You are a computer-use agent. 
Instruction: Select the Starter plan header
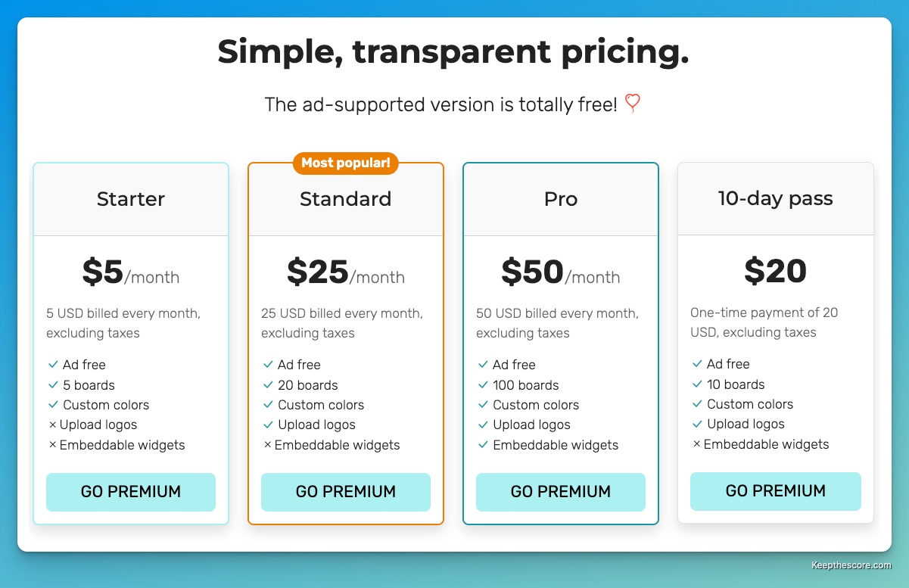coord(131,199)
